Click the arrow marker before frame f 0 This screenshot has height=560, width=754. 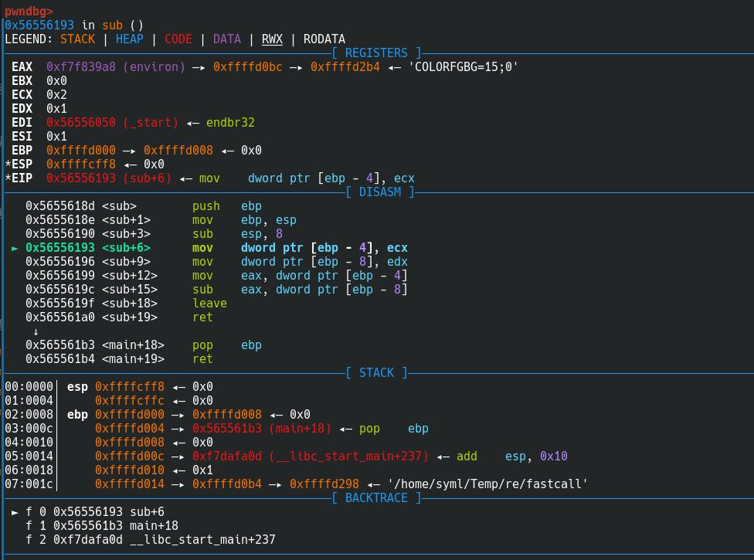pyautogui.click(x=15, y=512)
